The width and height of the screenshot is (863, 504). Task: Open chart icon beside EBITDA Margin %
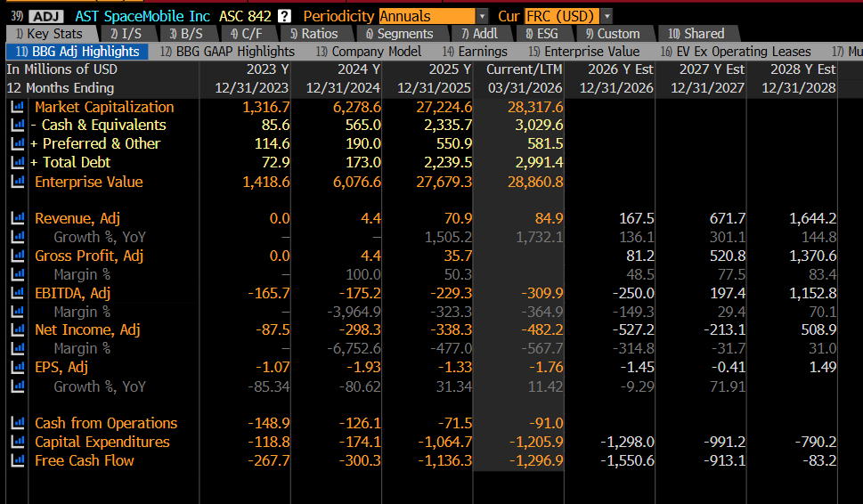[x=18, y=312]
